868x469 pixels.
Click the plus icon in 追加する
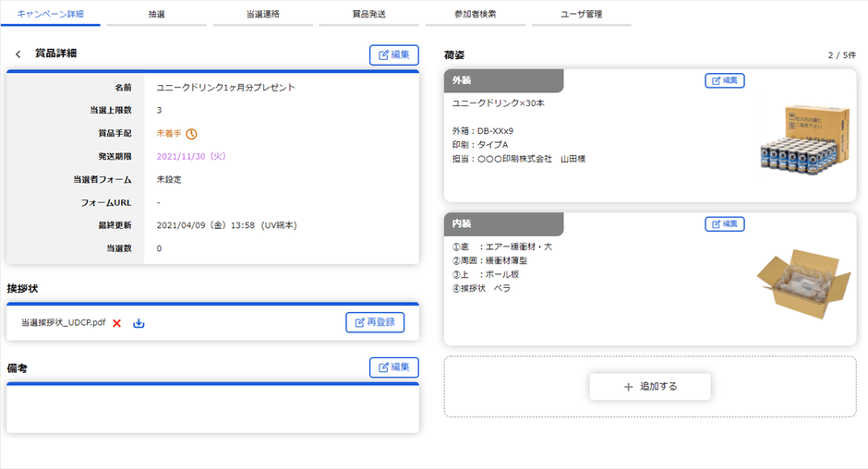pyautogui.click(x=629, y=387)
